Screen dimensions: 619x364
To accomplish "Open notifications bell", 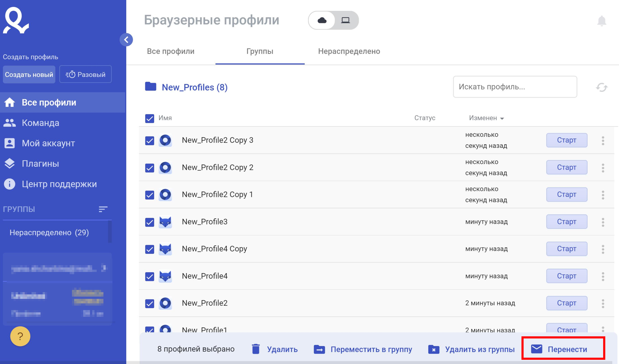I will pos(601,21).
